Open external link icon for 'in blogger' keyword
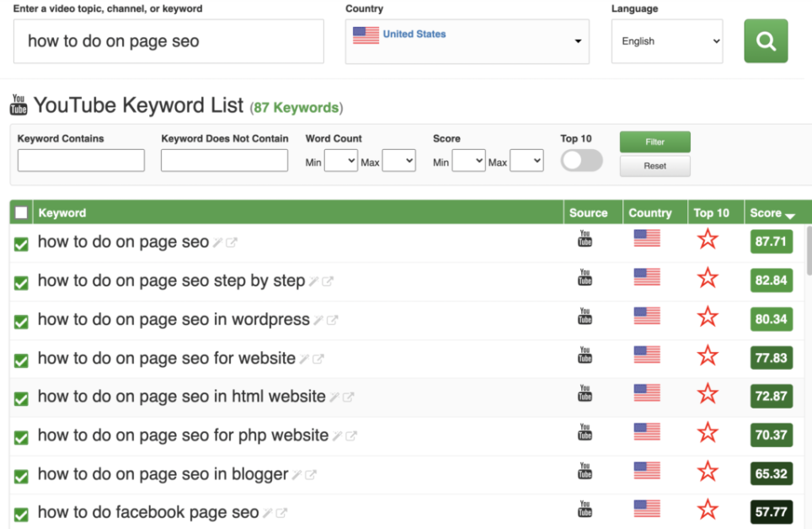 (x=310, y=475)
